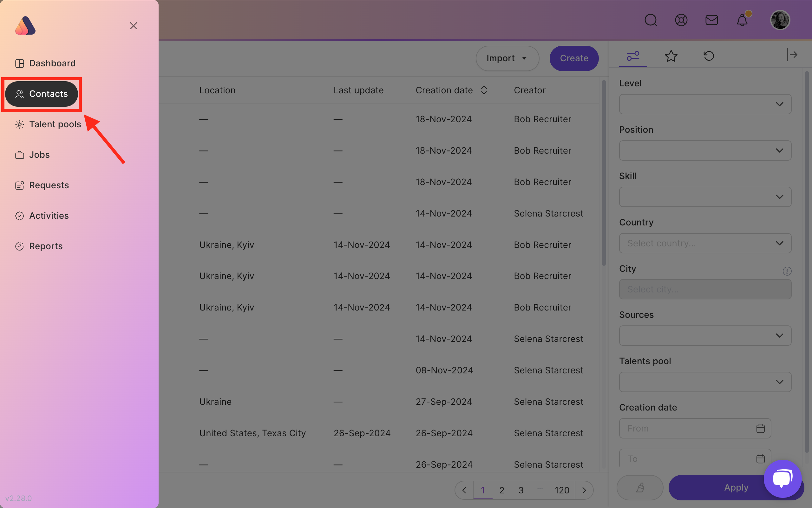Open Activities from sidebar
The image size is (812, 508).
pos(42,216)
